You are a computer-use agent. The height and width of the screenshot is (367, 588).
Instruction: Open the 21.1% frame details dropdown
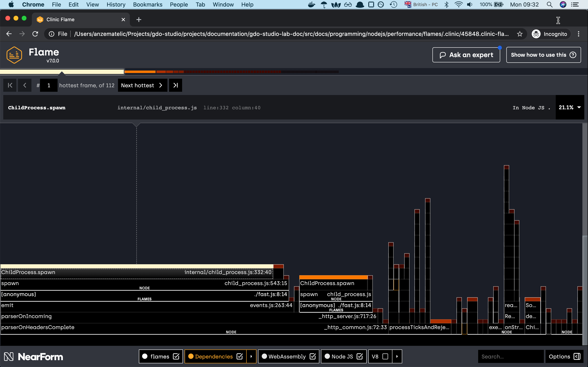click(x=579, y=107)
